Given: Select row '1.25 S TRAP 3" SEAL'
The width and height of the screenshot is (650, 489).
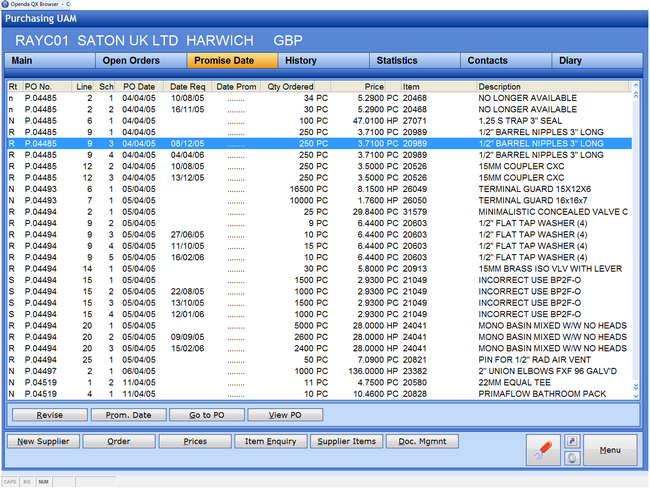Looking at the screenshot, I should click(320, 121).
